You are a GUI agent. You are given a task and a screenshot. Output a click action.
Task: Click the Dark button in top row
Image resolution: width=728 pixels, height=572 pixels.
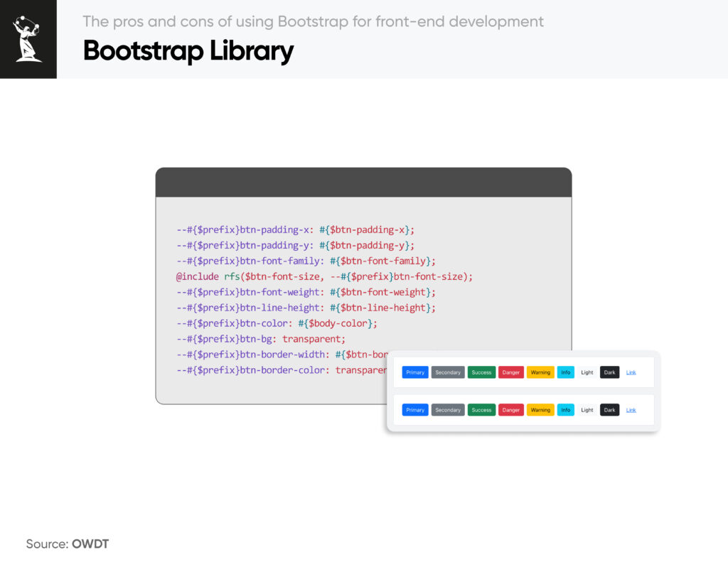[609, 372]
